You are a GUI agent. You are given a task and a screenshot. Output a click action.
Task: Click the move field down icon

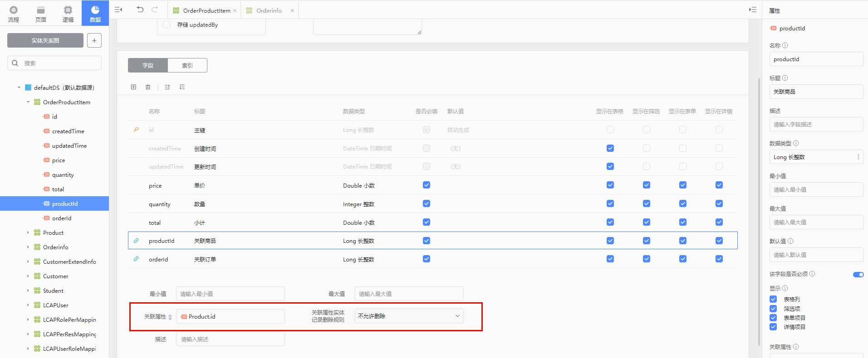(182, 87)
